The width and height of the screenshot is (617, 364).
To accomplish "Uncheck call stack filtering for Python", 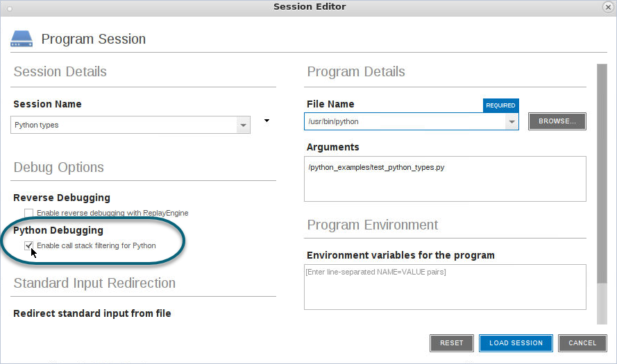I will pos(28,245).
